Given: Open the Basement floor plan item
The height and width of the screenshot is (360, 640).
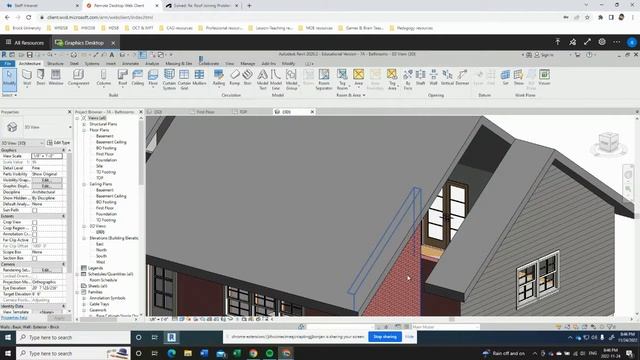Looking at the screenshot, I should [x=104, y=136].
